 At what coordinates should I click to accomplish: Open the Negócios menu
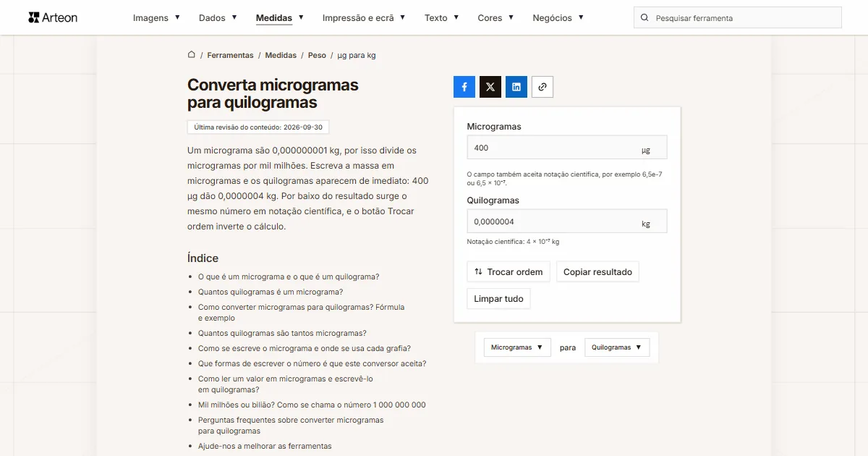click(558, 18)
